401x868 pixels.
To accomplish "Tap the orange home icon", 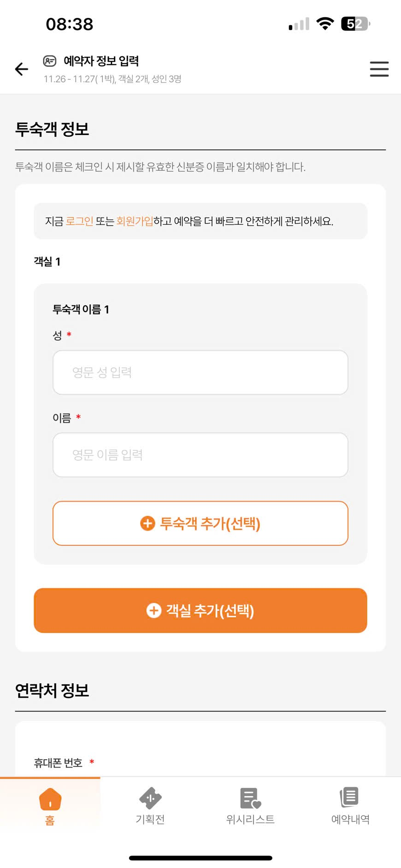I will pyautogui.click(x=50, y=799).
